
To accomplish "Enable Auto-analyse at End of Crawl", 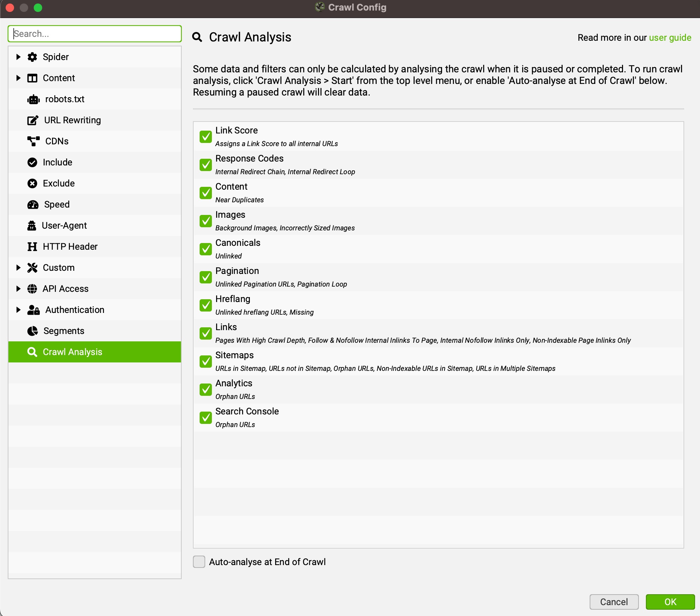I will (199, 562).
